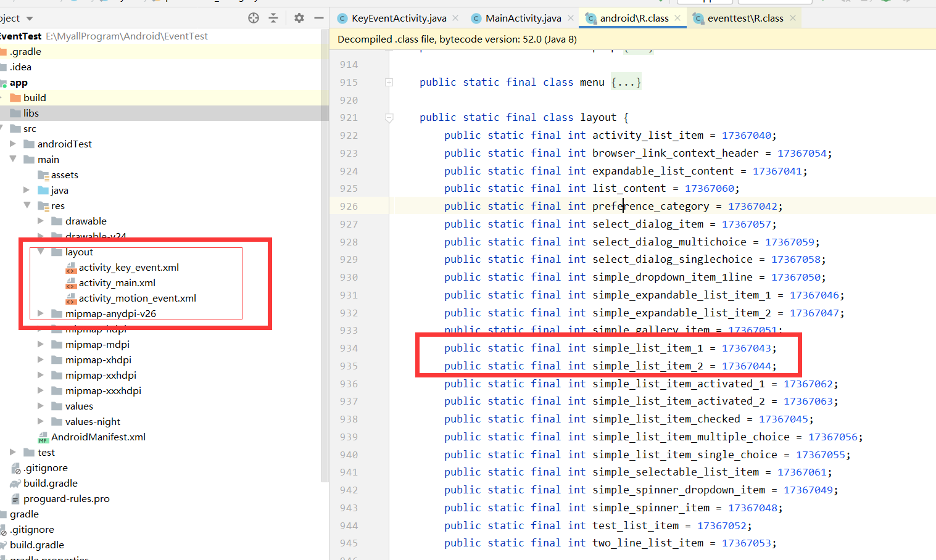Click the app build.gradle elephant icon
The image size is (936, 560).
coord(15,484)
